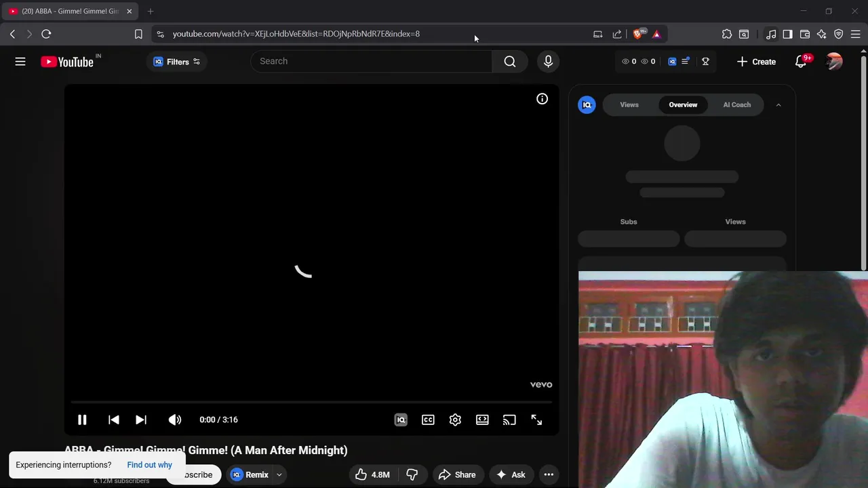The image size is (868, 488).
Task: Click the vidIQ Remix button
Action: 250,474
